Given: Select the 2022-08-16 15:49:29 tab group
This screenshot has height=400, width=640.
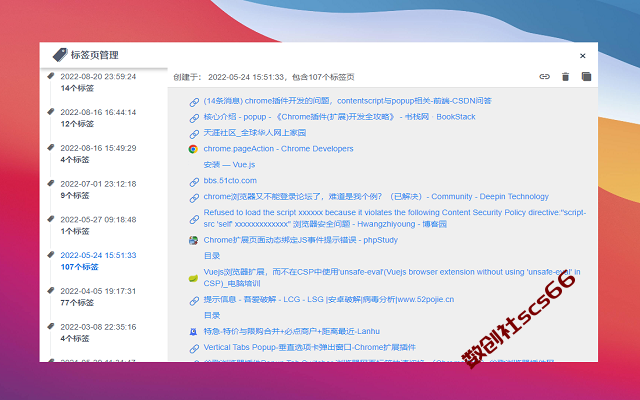Looking at the screenshot, I should 98,148.
